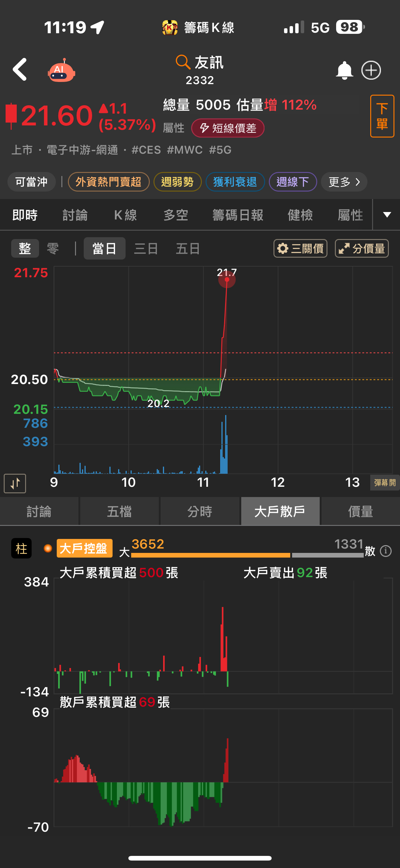Tap the chart swap arrows icon

click(x=15, y=484)
